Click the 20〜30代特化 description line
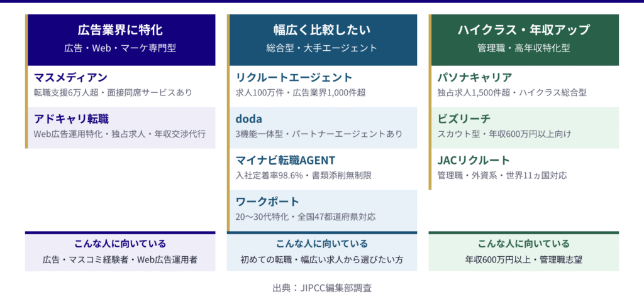The image size is (644, 297). [305, 217]
